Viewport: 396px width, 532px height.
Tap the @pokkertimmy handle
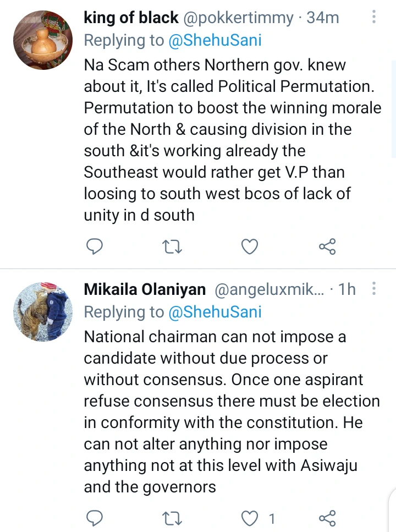tap(239, 18)
